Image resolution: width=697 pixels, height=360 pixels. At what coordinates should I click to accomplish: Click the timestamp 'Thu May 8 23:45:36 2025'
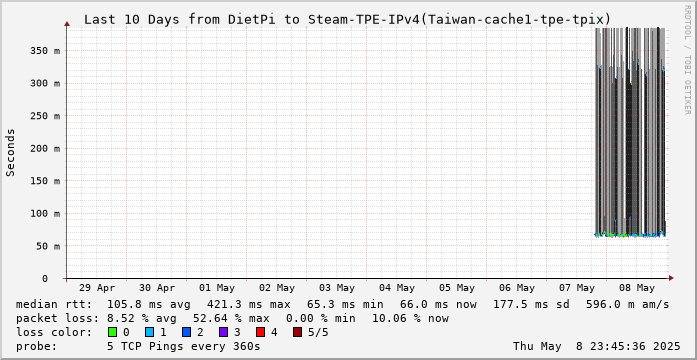click(597, 346)
